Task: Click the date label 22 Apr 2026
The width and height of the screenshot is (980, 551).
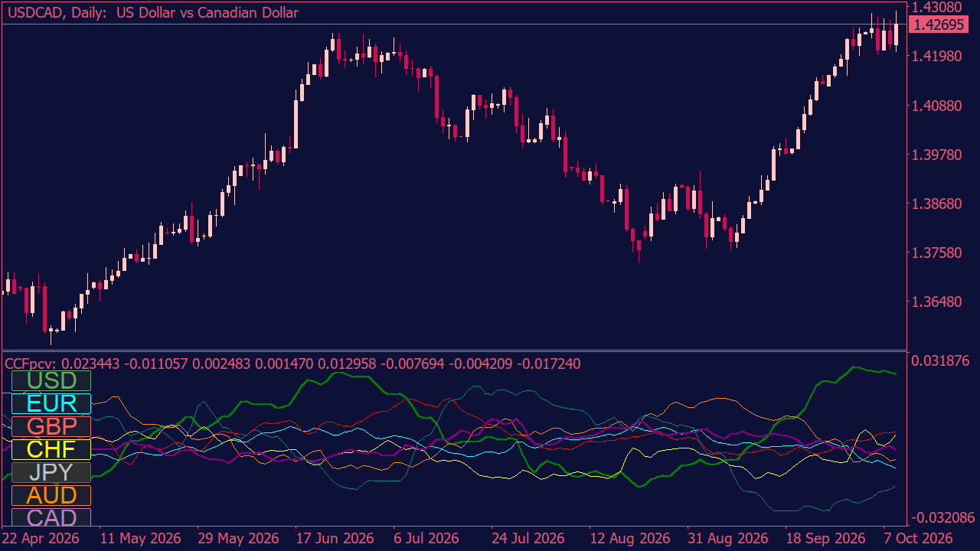Action: [x=40, y=539]
